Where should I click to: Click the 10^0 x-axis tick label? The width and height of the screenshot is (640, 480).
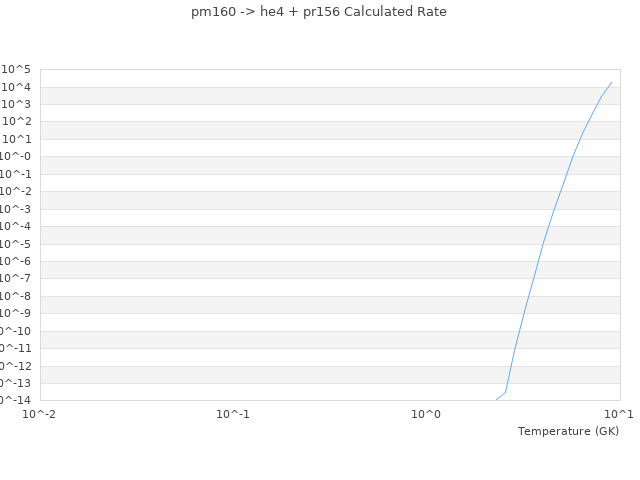click(x=426, y=413)
